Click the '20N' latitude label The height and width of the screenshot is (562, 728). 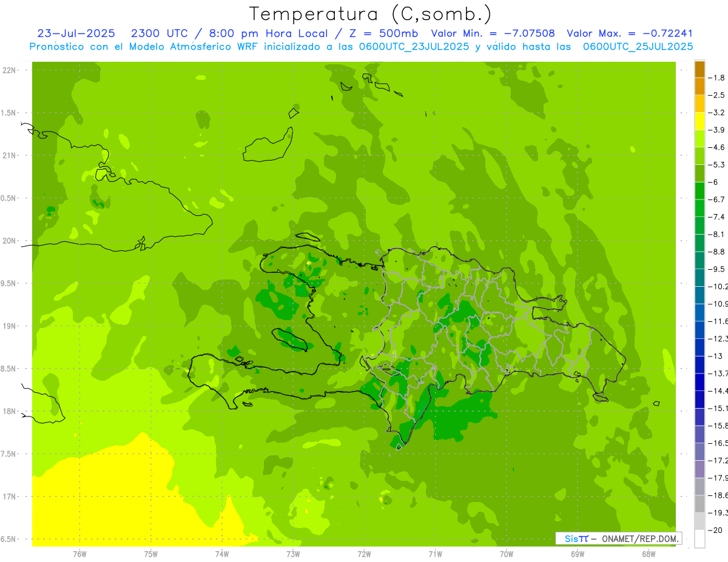pos(8,241)
